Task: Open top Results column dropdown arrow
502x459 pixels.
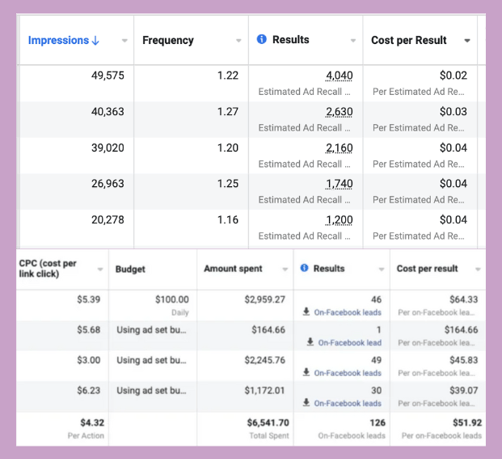Action: 353,41
